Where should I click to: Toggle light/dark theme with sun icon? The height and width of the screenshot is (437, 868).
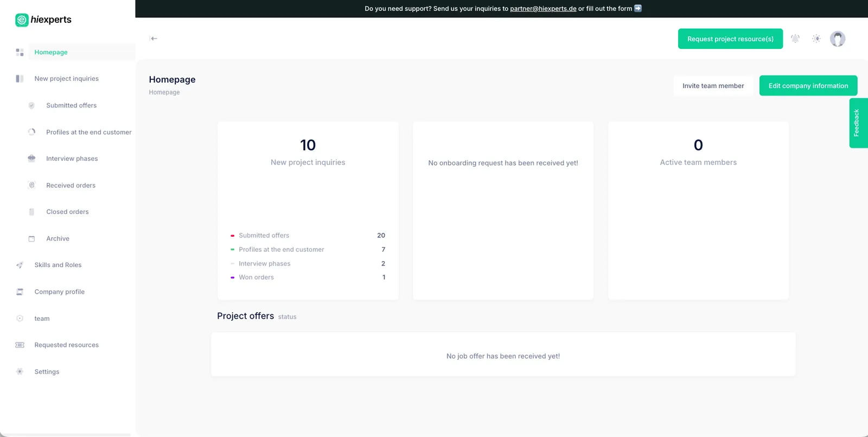pyautogui.click(x=816, y=39)
